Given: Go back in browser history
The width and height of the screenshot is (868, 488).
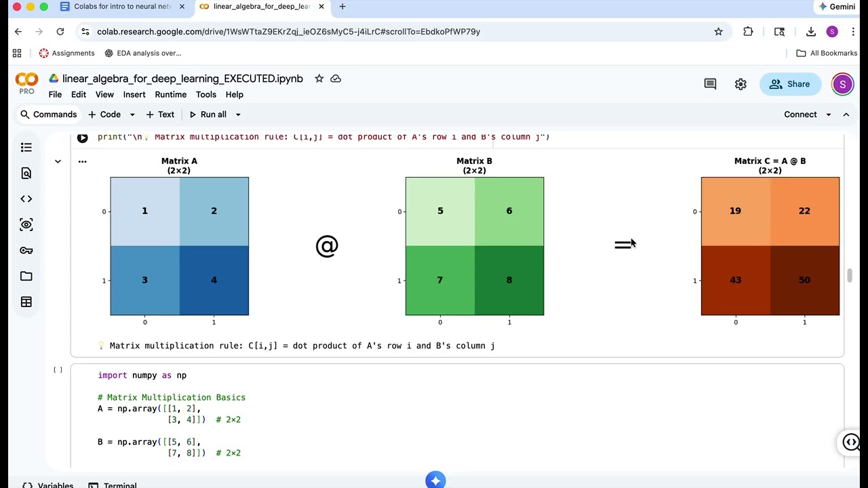Looking at the screenshot, I should click(x=18, y=31).
